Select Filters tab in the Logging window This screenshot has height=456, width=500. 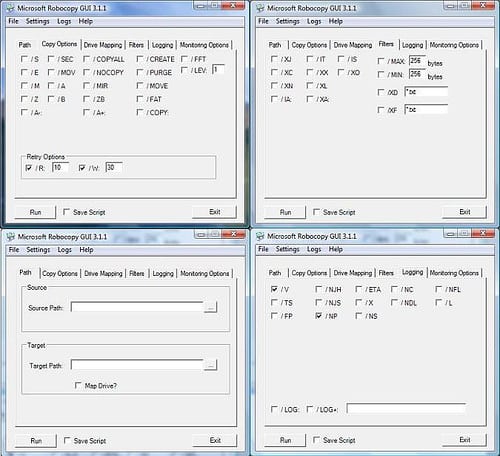coord(386,273)
